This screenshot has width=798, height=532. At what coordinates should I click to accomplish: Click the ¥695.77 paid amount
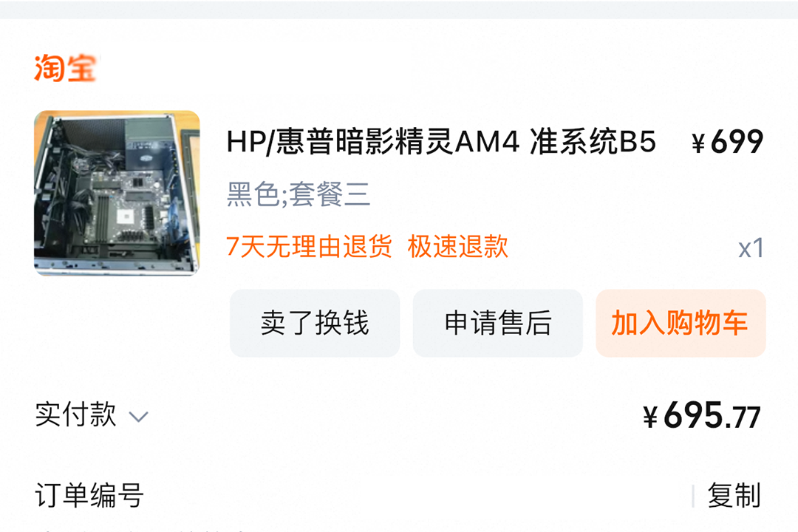(701, 415)
